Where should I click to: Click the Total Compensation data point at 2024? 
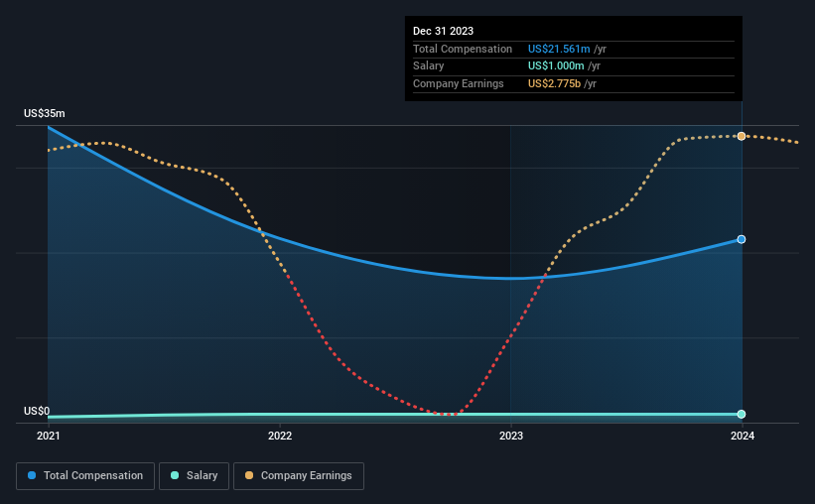742,239
